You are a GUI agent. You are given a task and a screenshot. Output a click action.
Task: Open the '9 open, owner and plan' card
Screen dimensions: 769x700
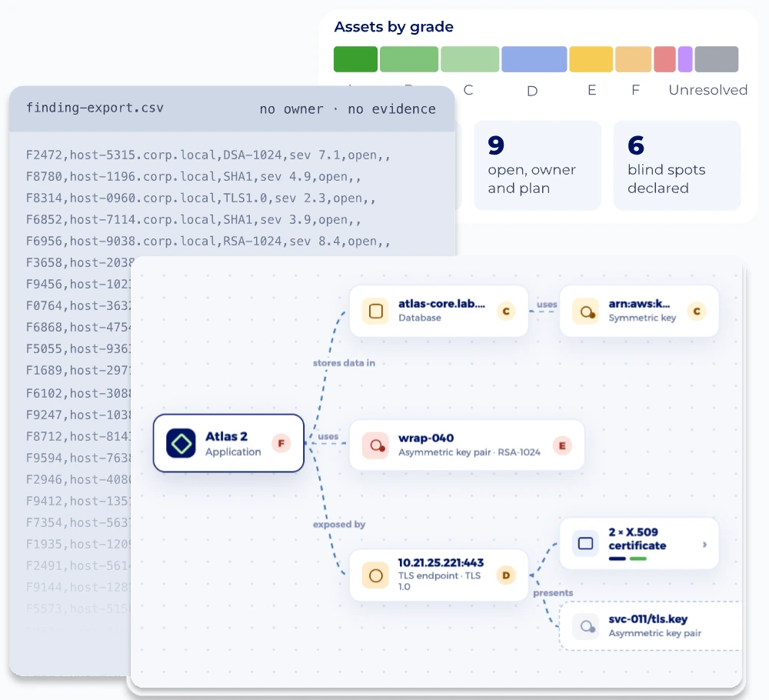[x=537, y=165]
